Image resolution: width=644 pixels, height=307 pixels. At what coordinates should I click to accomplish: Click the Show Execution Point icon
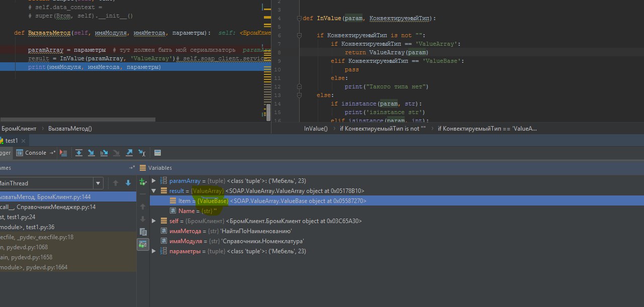pos(63,153)
